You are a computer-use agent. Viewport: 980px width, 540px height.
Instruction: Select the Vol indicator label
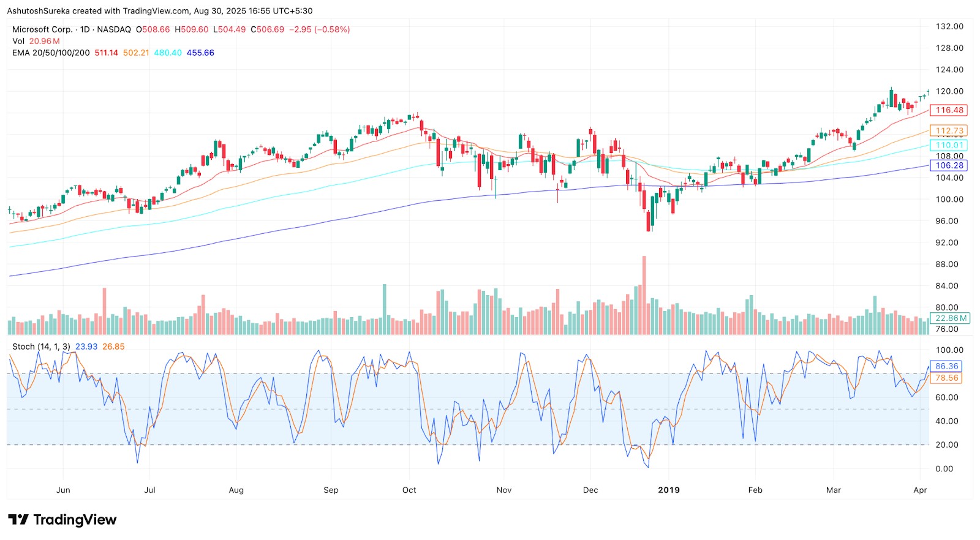pyautogui.click(x=18, y=41)
